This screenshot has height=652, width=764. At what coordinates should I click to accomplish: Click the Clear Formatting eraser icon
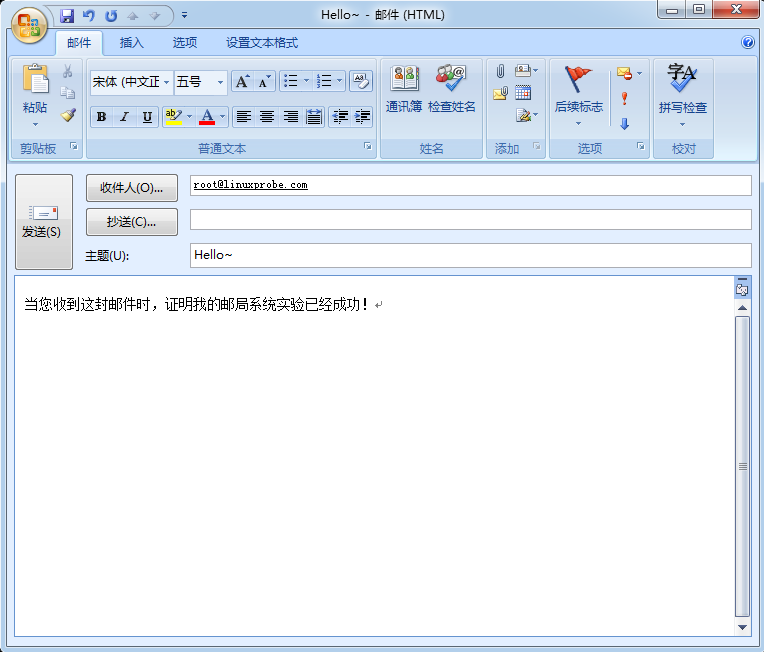point(360,81)
